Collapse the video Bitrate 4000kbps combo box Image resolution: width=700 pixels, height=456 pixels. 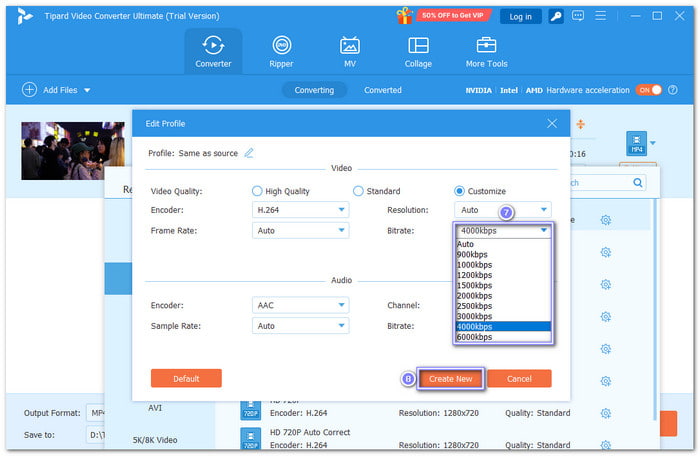pos(503,230)
